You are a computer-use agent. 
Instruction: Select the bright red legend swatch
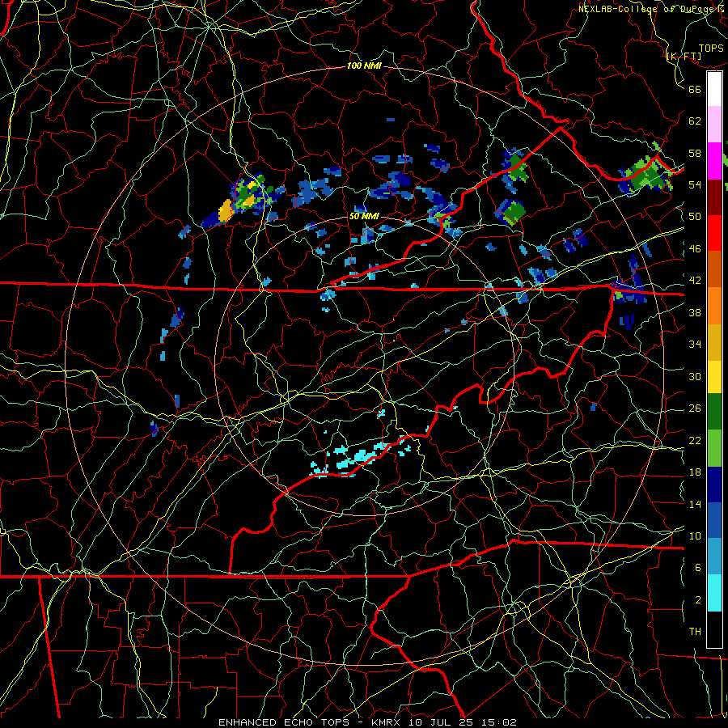point(714,233)
